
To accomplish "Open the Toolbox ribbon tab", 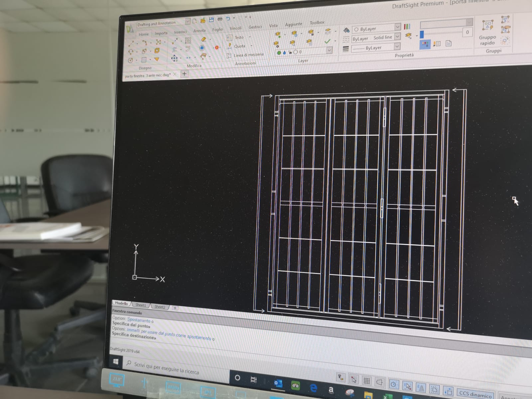I will pos(317,23).
